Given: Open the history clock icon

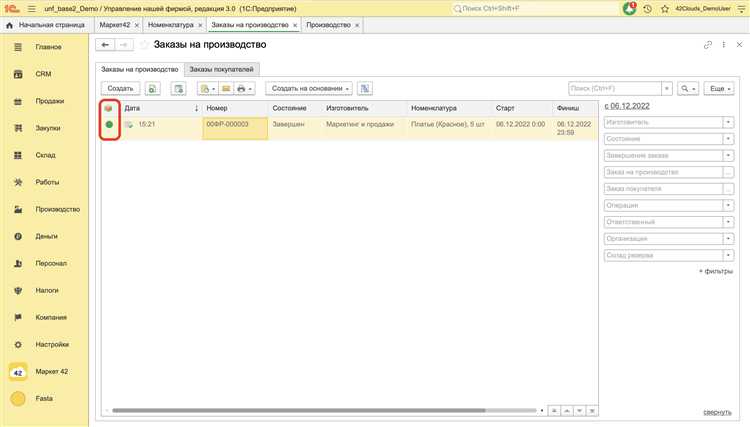Looking at the screenshot, I should click(x=648, y=8).
